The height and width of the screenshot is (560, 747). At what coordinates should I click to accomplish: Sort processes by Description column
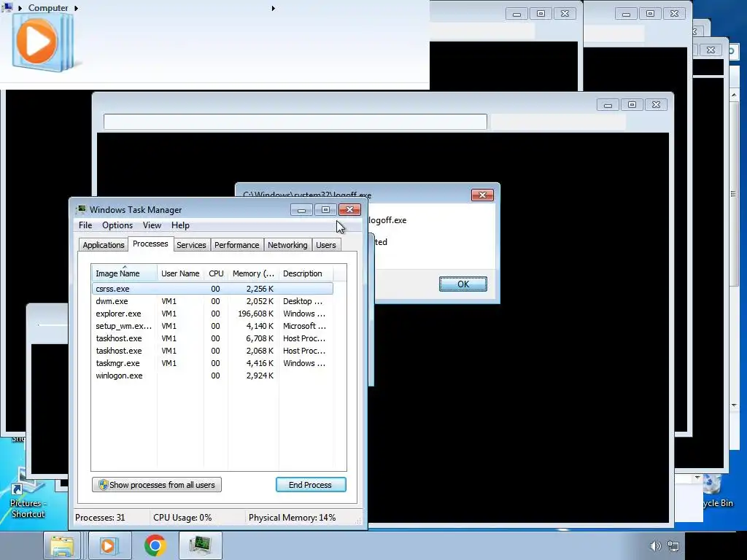306,273
